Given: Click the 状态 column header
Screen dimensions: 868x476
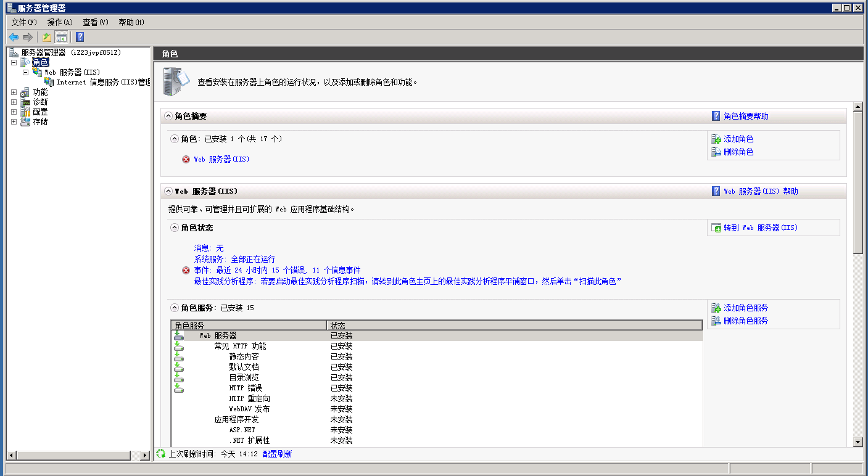Looking at the screenshot, I should (x=515, y=325).
